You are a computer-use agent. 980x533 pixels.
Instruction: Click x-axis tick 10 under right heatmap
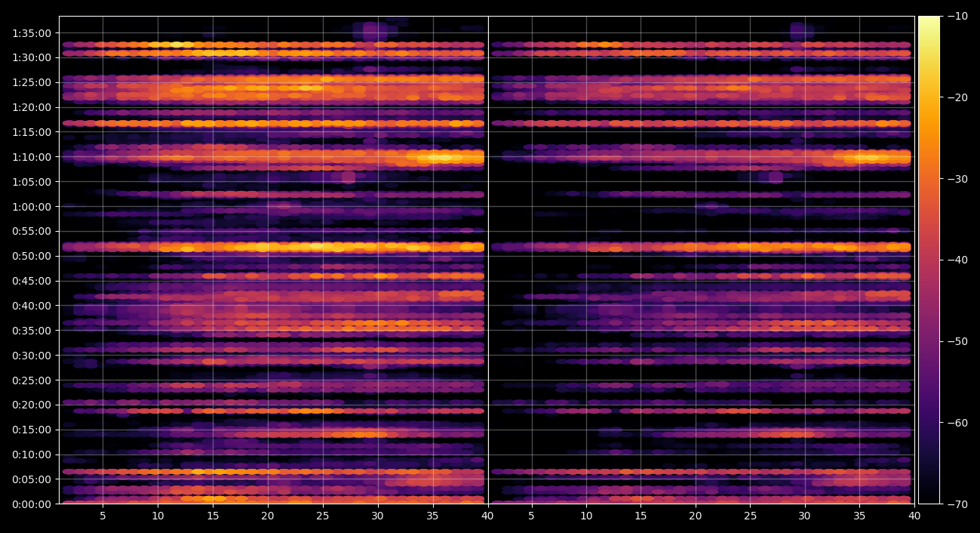coord(586,516)
